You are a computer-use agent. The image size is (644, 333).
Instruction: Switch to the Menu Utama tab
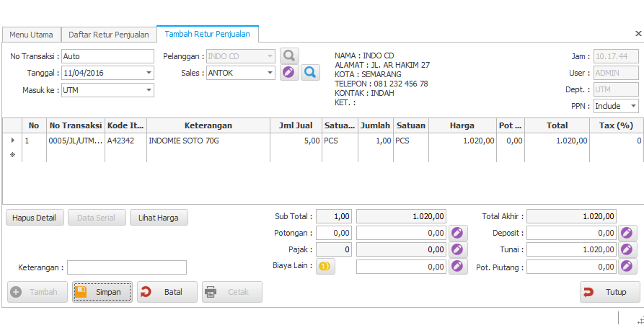click(31, 35)
